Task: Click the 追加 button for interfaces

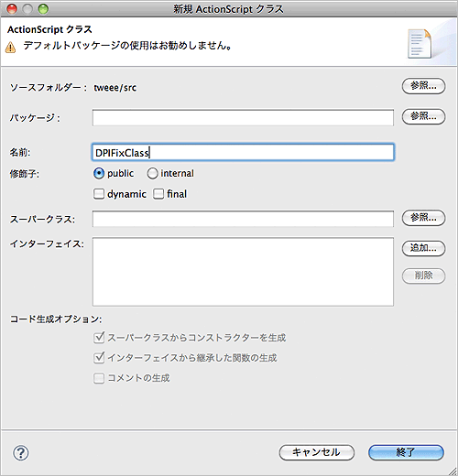Action: pos(423,248)
